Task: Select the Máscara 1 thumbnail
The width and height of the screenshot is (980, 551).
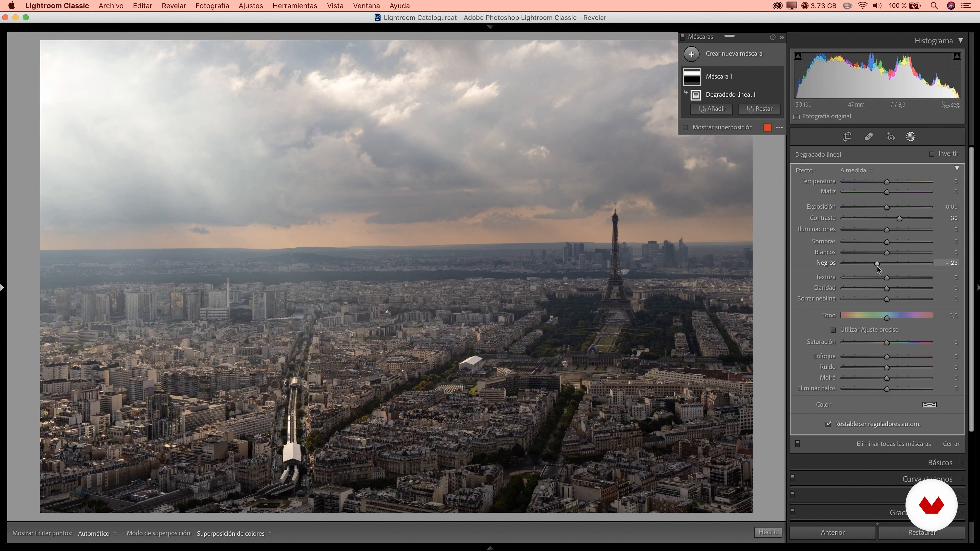Action: (x=692, y=77)
